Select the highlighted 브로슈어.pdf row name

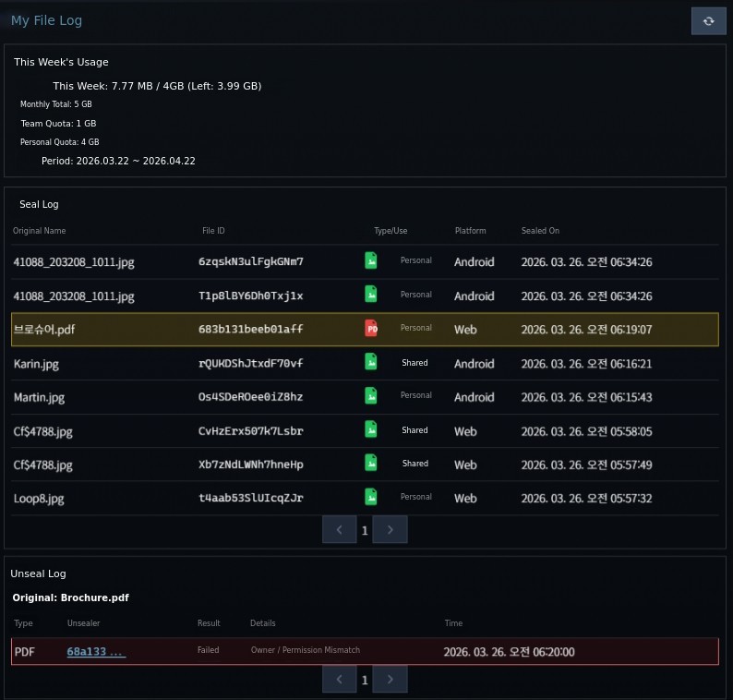point(44,330)
